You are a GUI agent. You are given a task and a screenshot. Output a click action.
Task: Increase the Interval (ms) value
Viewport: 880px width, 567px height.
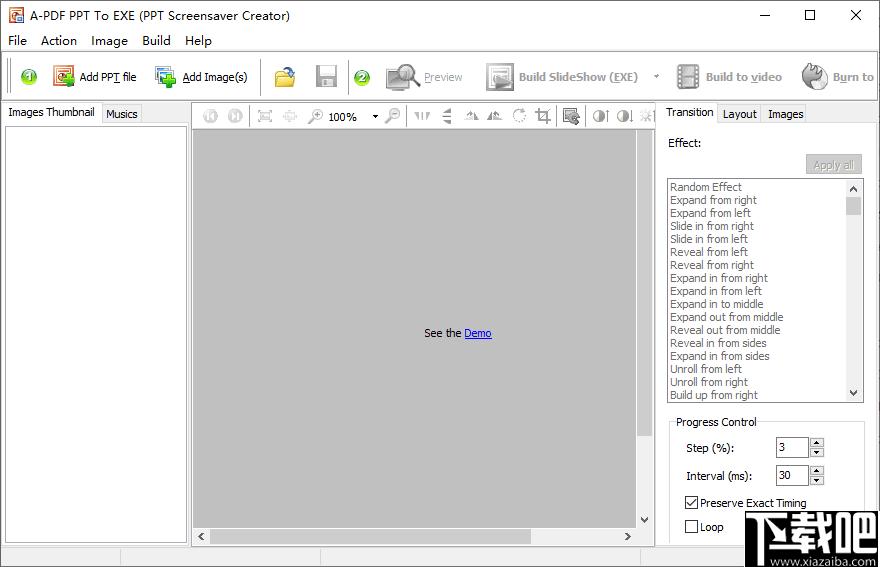coord(817,470)
